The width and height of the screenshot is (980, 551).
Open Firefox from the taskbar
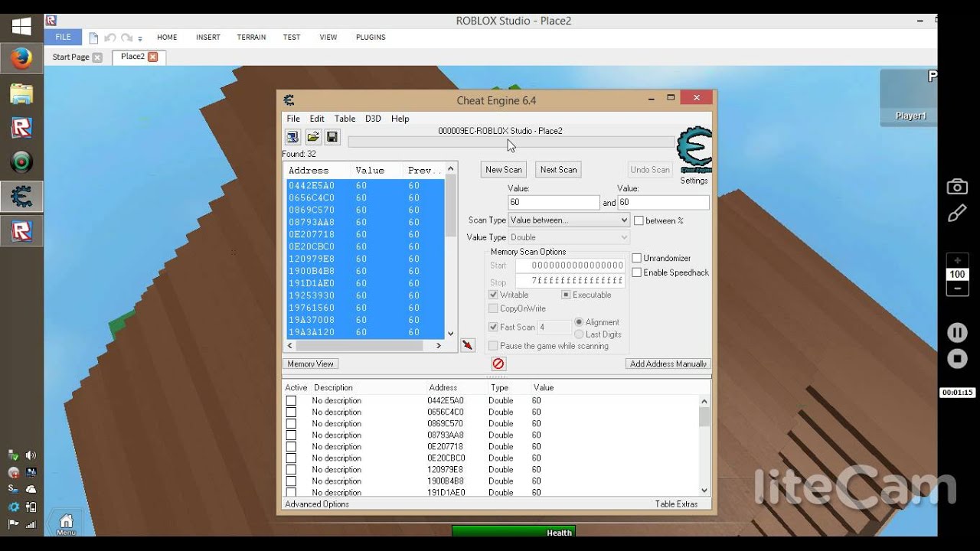[x=21, y=58]
